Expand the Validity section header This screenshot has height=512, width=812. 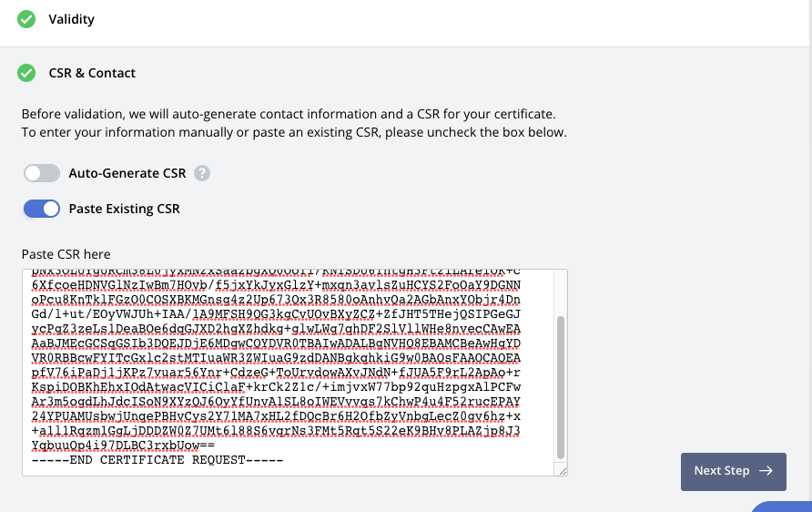click(71, 18)
